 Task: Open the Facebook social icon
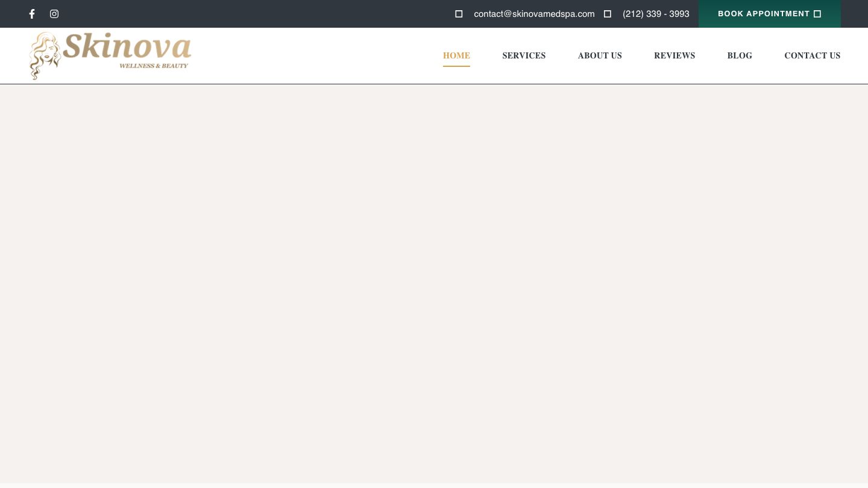click(x=32, y=14)
